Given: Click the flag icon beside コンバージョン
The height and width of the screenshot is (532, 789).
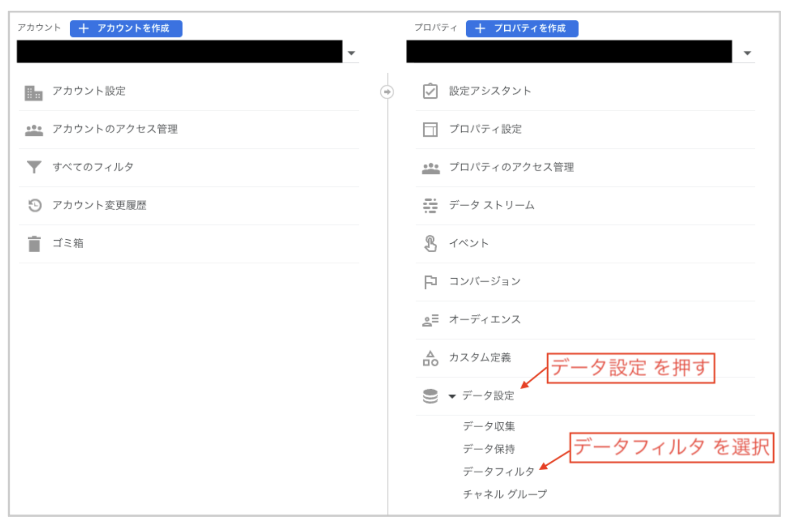Looking at the screenshot, I should point(430,282).
